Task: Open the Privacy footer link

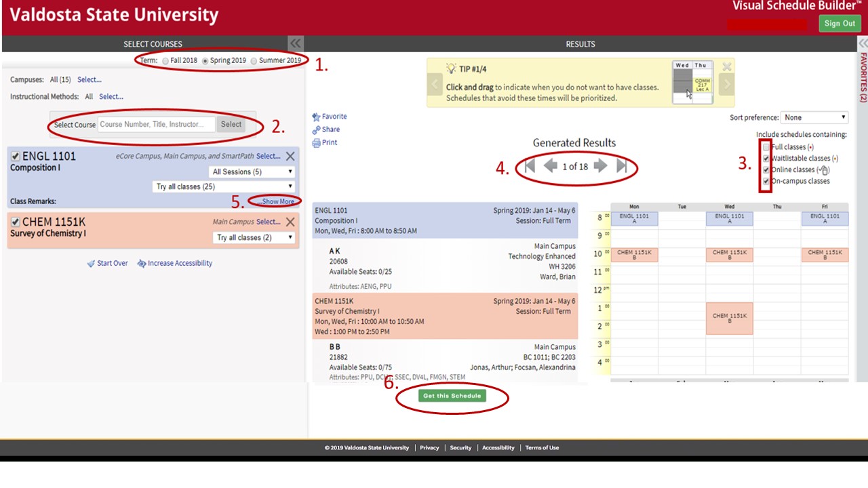Action: click(429, 448)
